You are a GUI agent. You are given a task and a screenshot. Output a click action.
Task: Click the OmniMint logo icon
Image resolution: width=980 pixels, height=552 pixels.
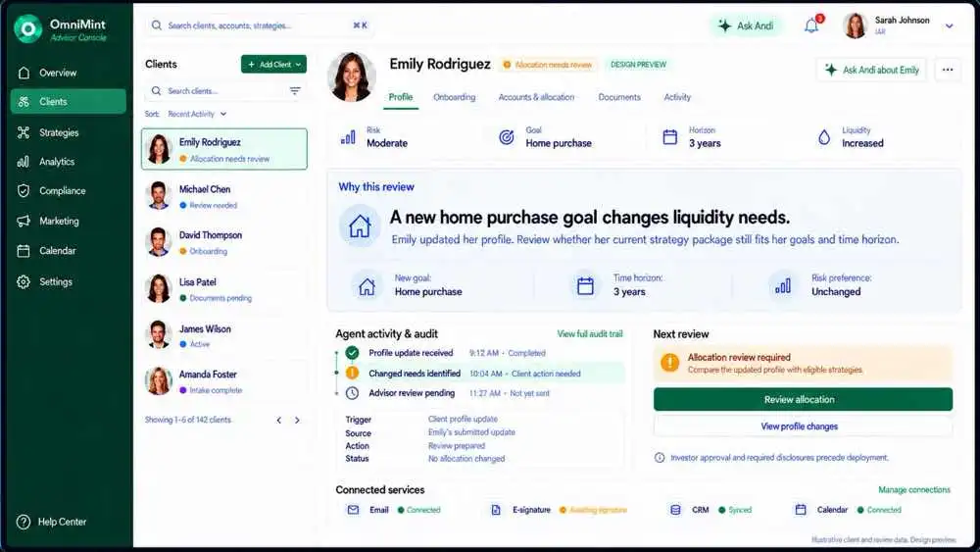[x=28, y=28]
